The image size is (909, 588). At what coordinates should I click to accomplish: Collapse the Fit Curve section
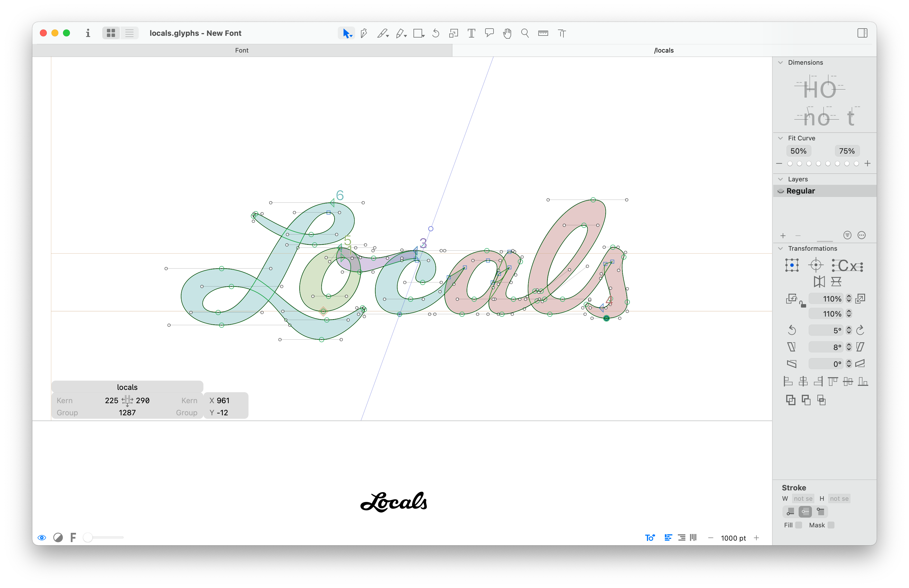(780, 138)
